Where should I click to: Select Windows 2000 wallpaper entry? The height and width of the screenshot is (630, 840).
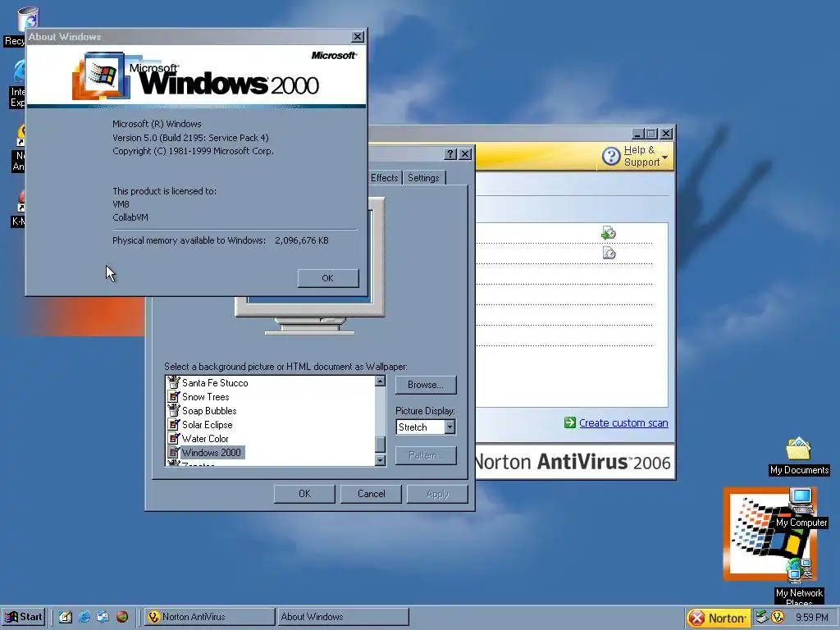[x=212, y=453]
